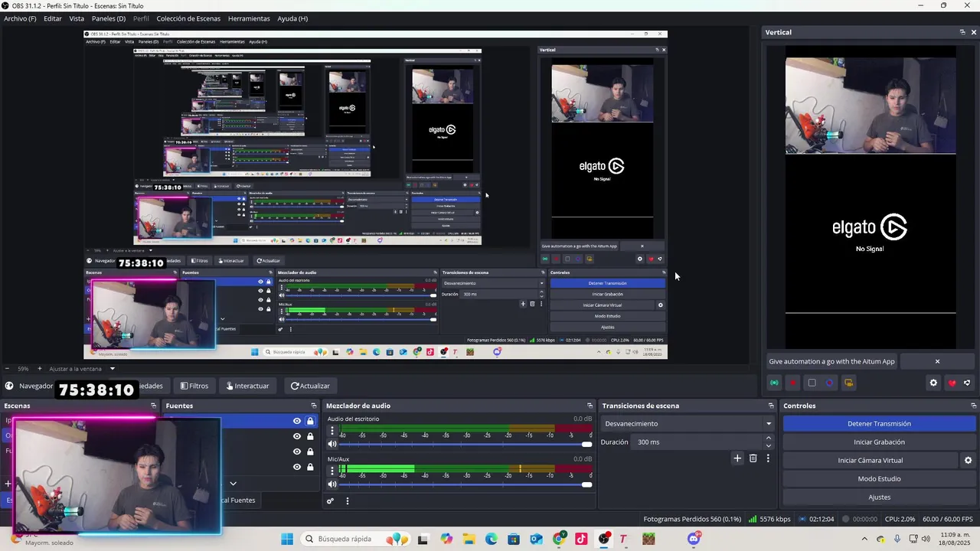Open Desvanecimiento transition dropdown
This screenshot has height=551, width=980.
[688, 424]
